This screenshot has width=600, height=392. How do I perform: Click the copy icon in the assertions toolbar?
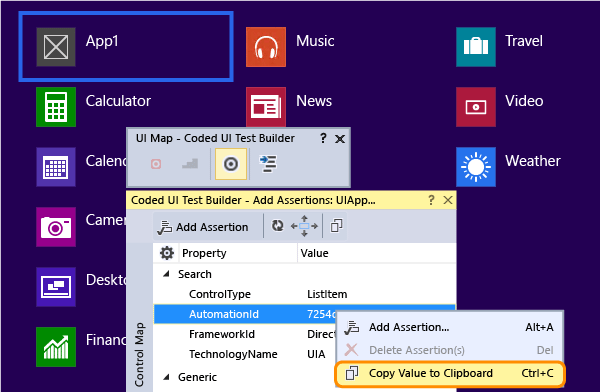[x=336, y=226]
